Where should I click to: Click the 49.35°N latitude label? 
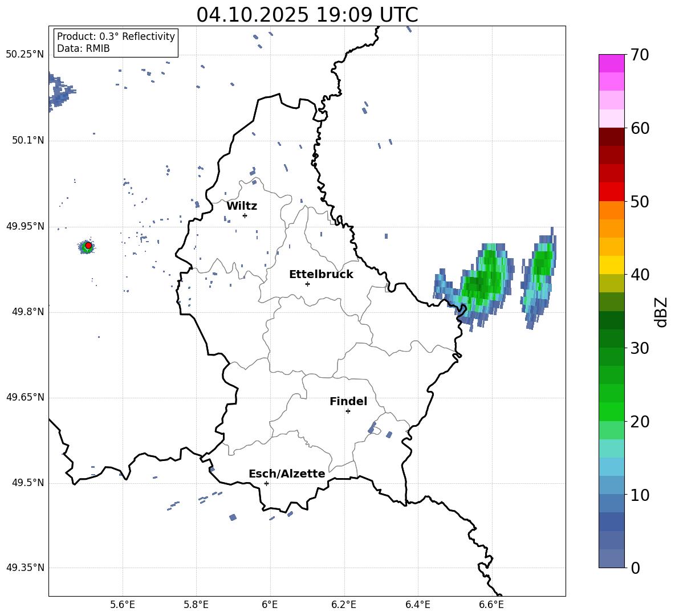25,568
